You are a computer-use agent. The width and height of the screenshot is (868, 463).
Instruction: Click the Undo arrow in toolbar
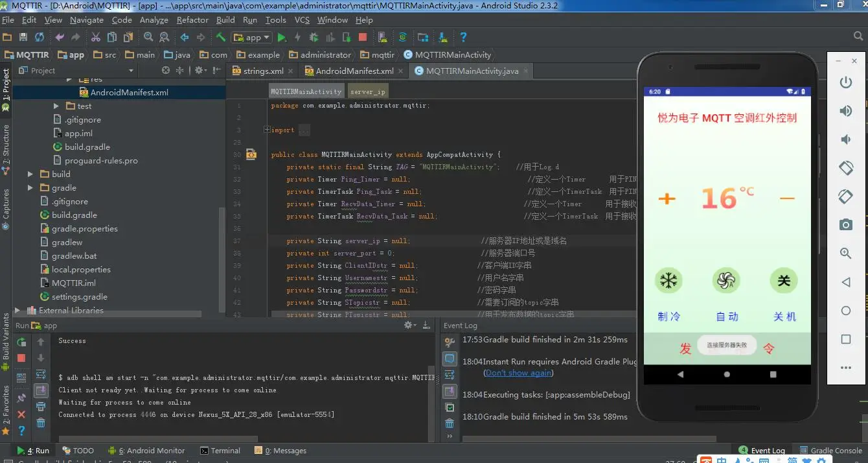(x=60, y=38)
